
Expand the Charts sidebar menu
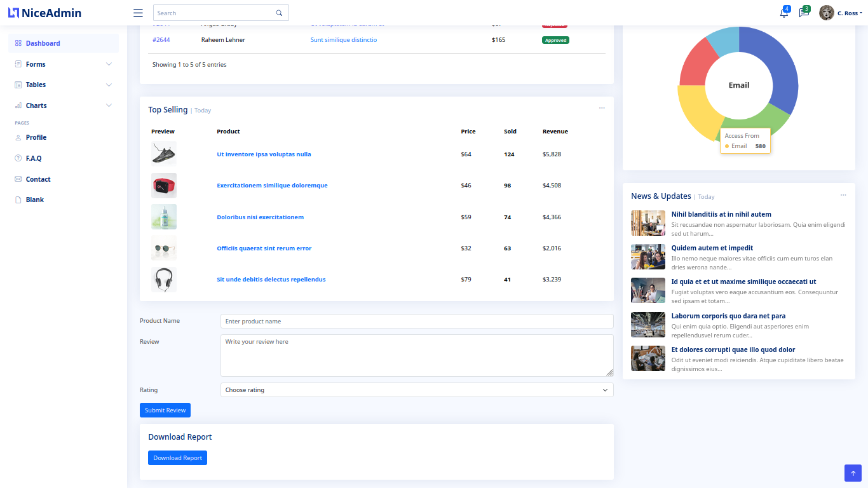tap(63, 105)
